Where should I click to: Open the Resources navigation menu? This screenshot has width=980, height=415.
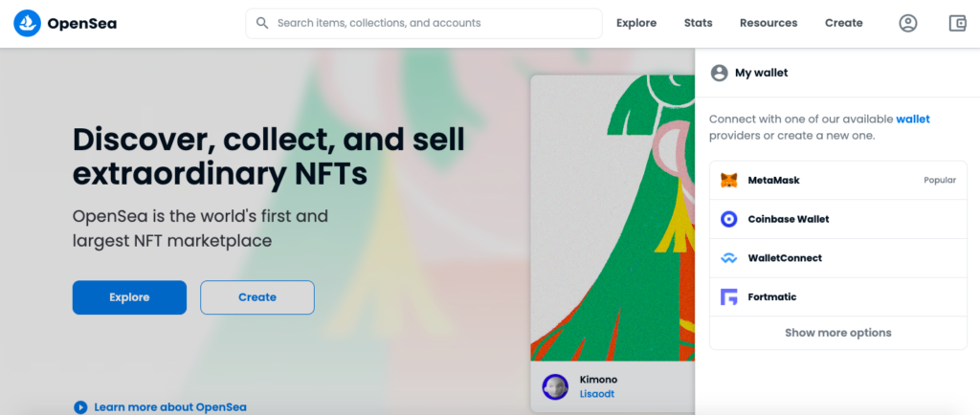(x=768, y=23)
